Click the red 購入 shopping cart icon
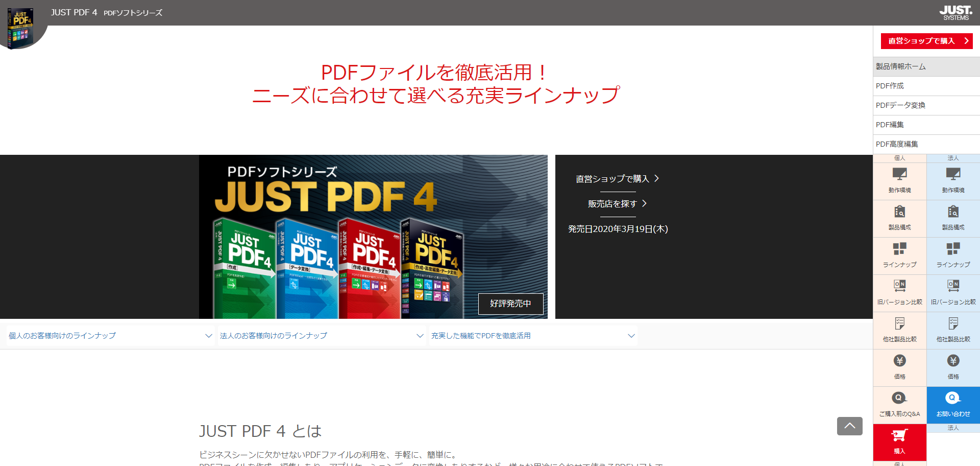Screen dimensions: 980x466 coord(899,441)
